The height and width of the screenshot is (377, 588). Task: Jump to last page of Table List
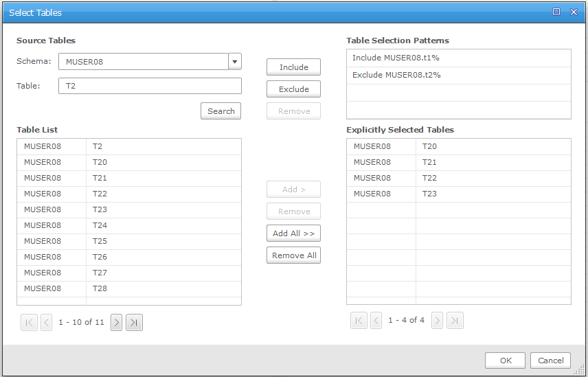pos(135,322)
